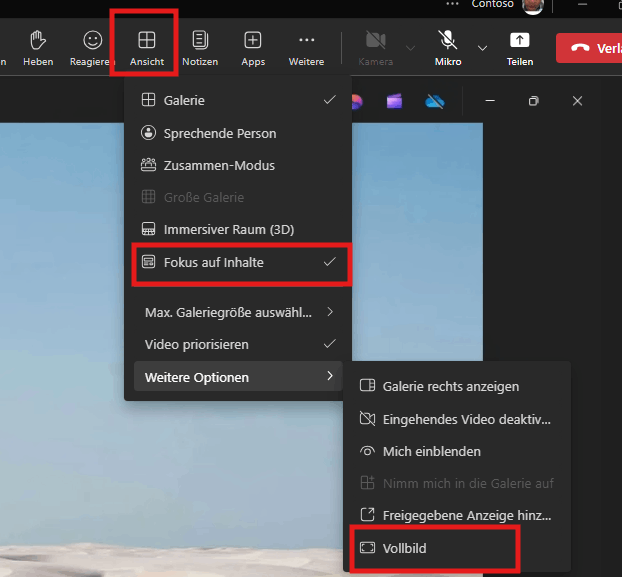
Task: Open the Ansicht view menu
Action: [146, 48]
